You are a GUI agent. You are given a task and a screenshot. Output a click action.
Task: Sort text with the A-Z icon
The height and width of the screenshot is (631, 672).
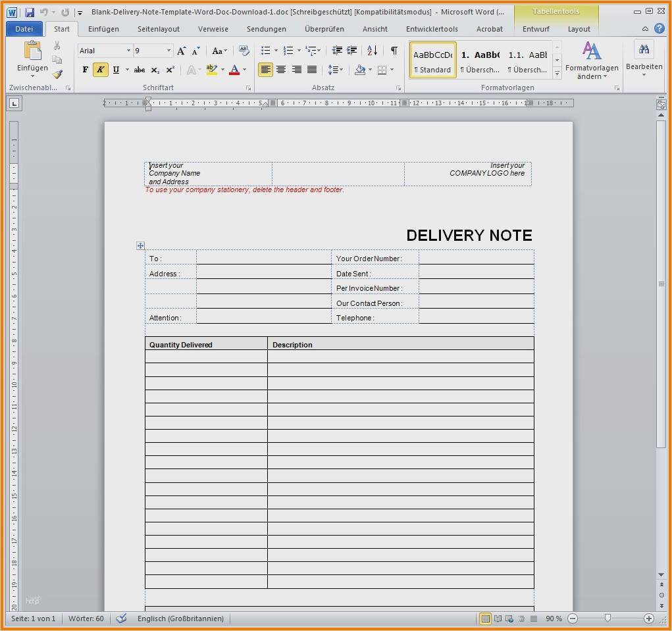[372, 51]
